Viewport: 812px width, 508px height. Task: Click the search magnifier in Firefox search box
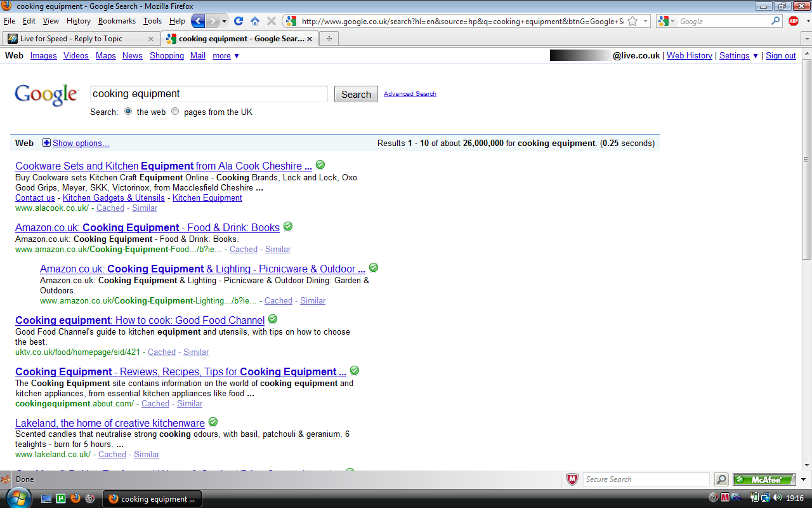click(776, 21)
